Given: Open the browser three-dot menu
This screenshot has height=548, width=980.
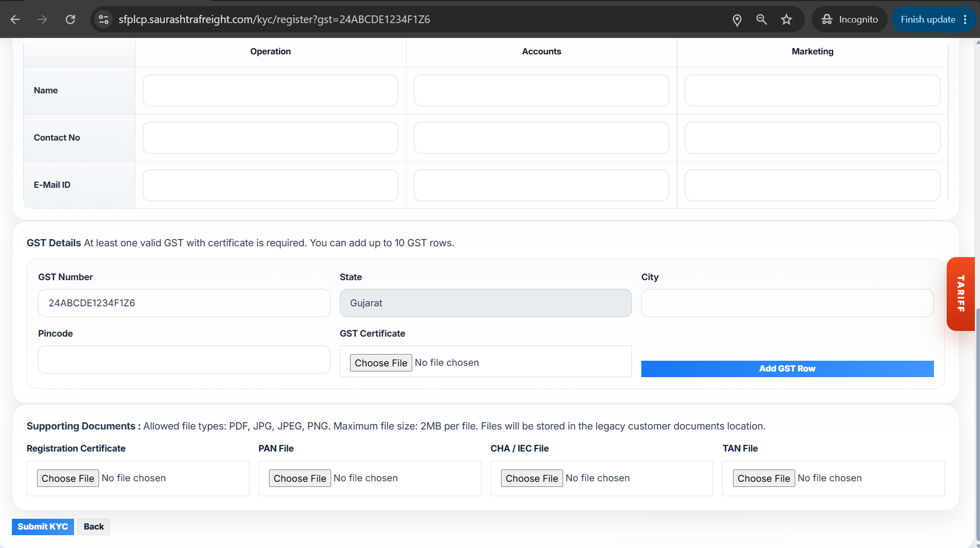Looking at the screenshot, I should tap(966, 19).
